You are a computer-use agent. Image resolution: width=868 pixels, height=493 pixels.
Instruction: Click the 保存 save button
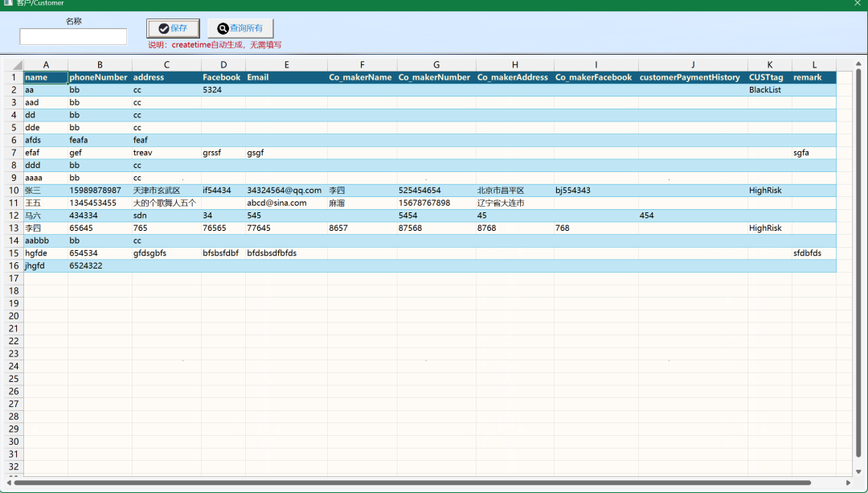[173, 28]
